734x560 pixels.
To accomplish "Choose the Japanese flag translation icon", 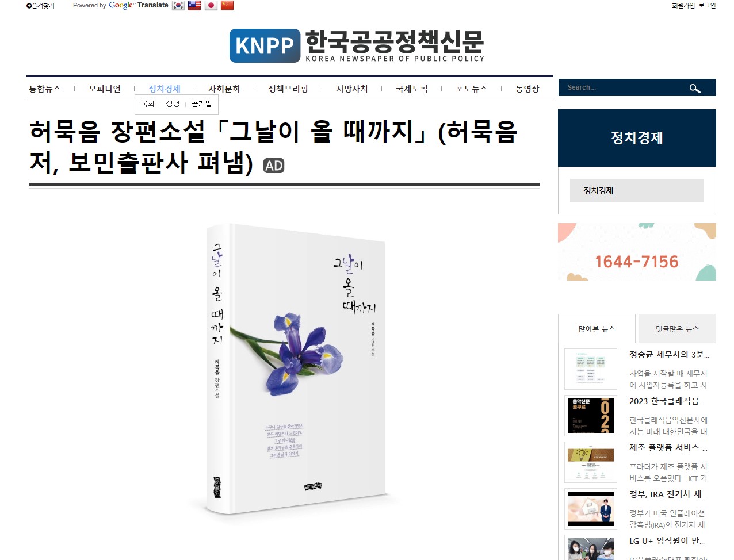I will [211, 5].
